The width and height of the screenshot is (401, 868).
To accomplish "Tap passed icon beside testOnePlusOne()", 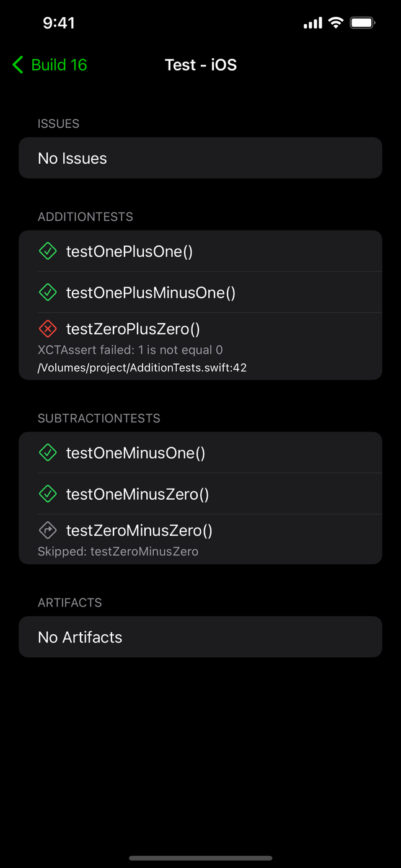I will coord(48,251).
